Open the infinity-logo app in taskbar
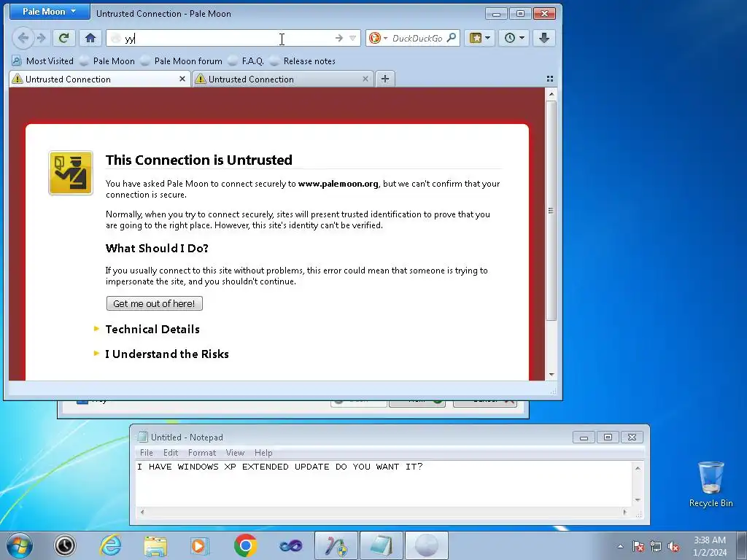The height and width of the screenshot is (560, 747). click(x=290, y=545)
